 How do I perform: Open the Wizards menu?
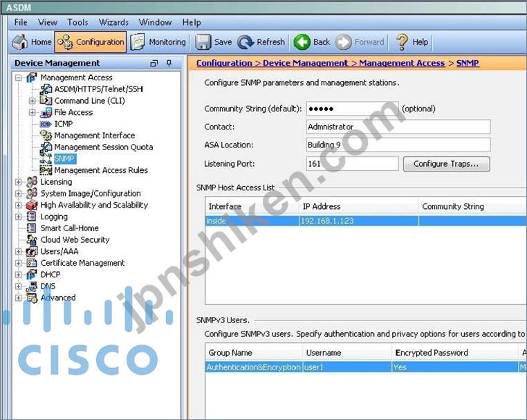[x=113, y=23]
